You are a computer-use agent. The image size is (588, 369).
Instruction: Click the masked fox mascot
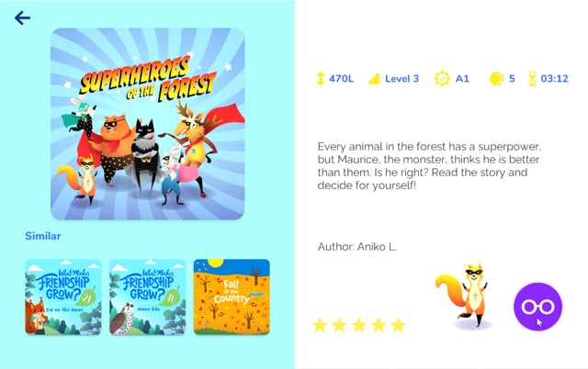pos(463,295)
